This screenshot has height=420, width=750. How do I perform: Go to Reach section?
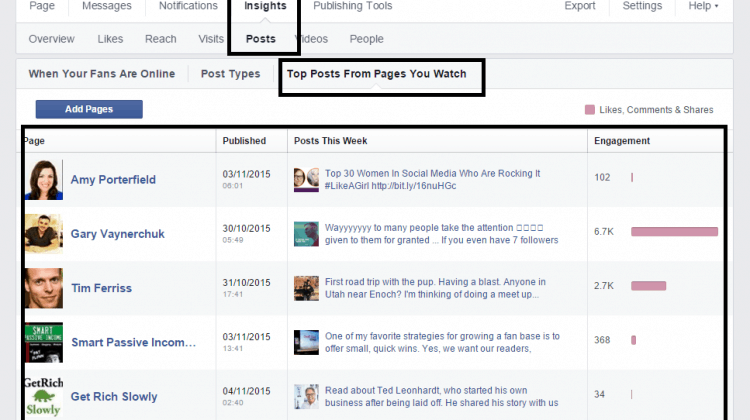pyautogui.click(x=161, y=39)
